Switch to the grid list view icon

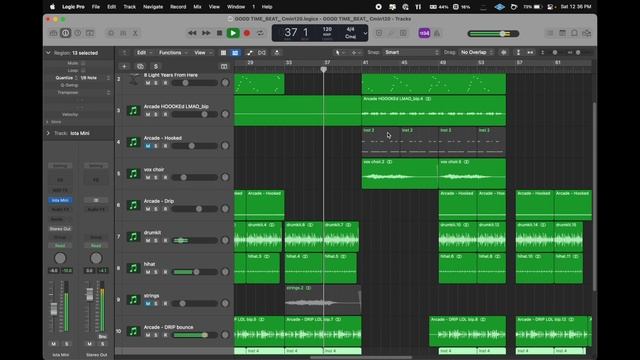click(x=223, y=53)
